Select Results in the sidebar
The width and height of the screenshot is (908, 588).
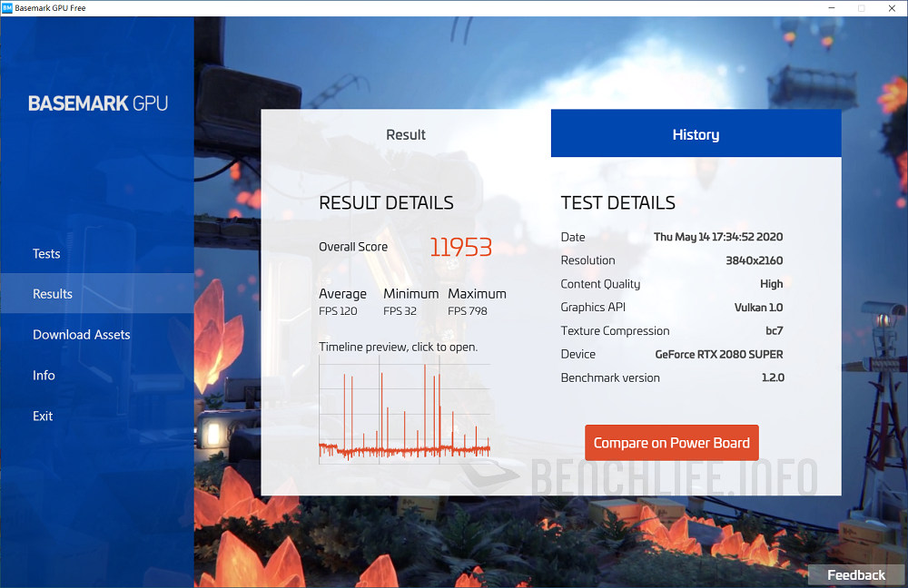pos(52,293)
